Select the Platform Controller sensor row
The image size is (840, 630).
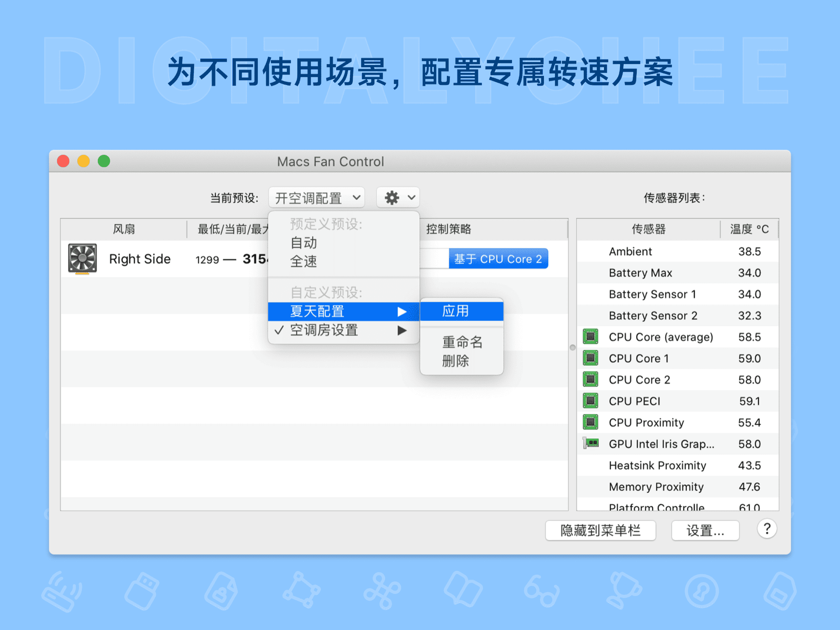click(677, 505)
